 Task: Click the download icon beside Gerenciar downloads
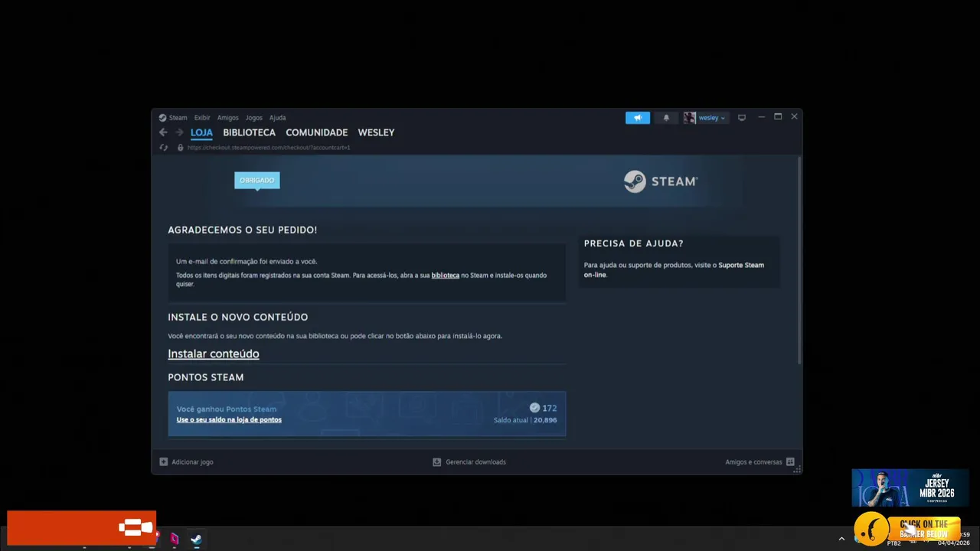point(436,462)
